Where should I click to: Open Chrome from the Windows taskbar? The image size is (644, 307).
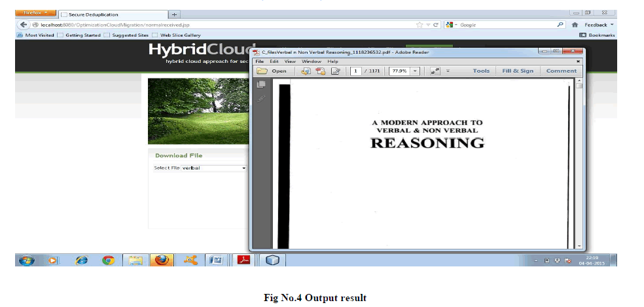(x=109, y=260)
